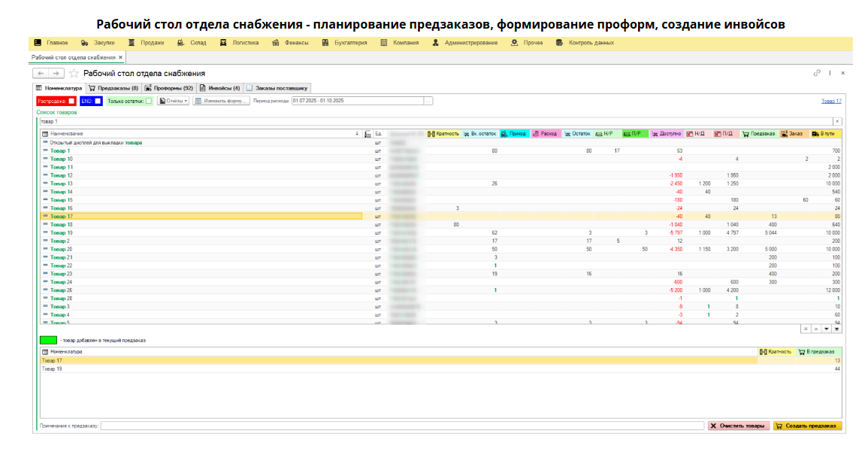868x449 pixels.
Task: Click the Создать предзаказ button
Action: (808, 426)
